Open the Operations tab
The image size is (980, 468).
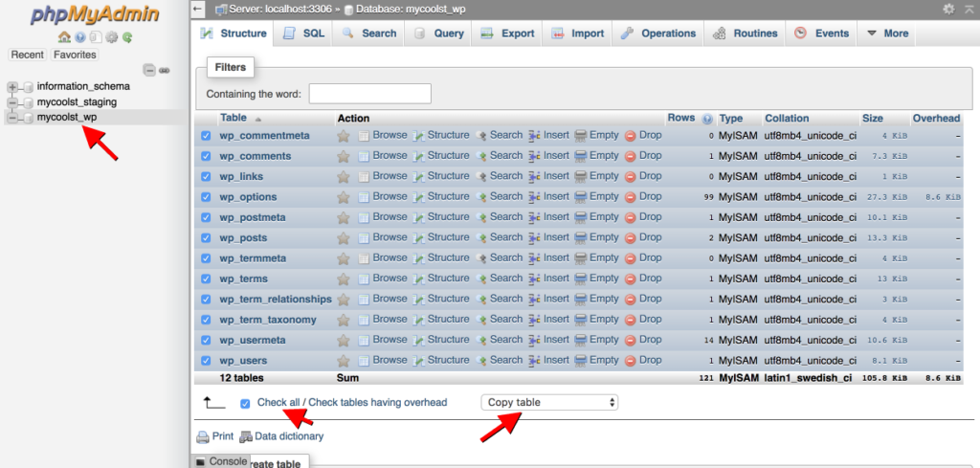click(x=657, y=33)
